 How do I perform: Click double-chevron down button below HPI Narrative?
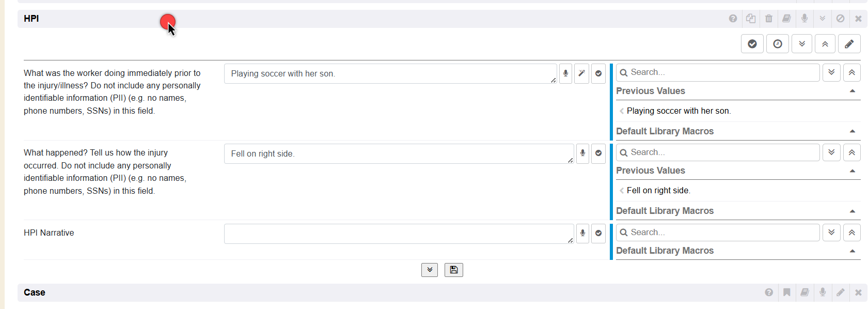429,270
